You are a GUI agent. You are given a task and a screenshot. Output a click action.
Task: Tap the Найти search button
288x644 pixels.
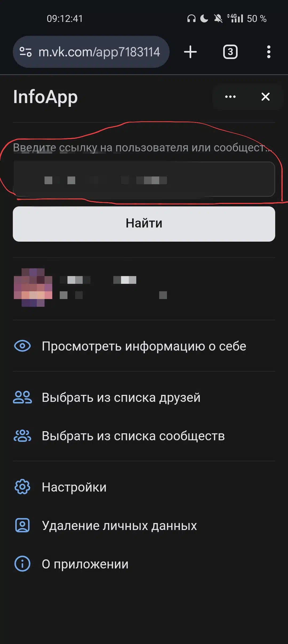(144, 224)
